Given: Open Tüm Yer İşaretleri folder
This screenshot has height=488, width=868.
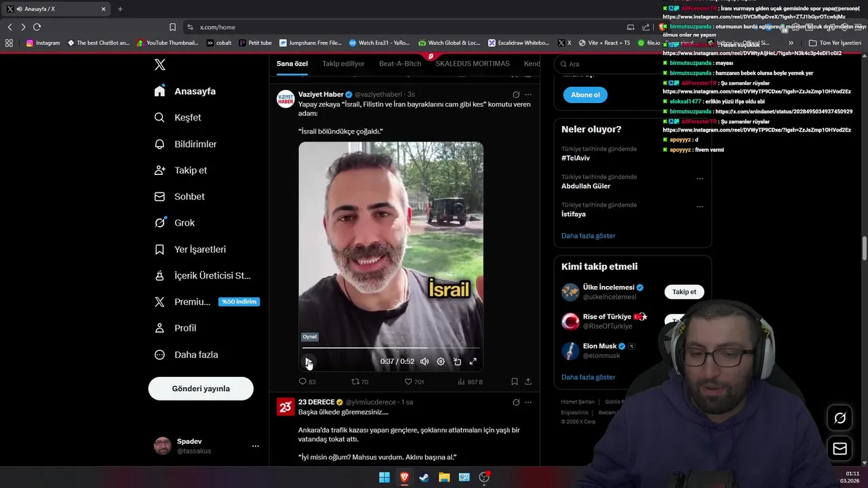Looking at the screenshot, I should click(835, 43).
